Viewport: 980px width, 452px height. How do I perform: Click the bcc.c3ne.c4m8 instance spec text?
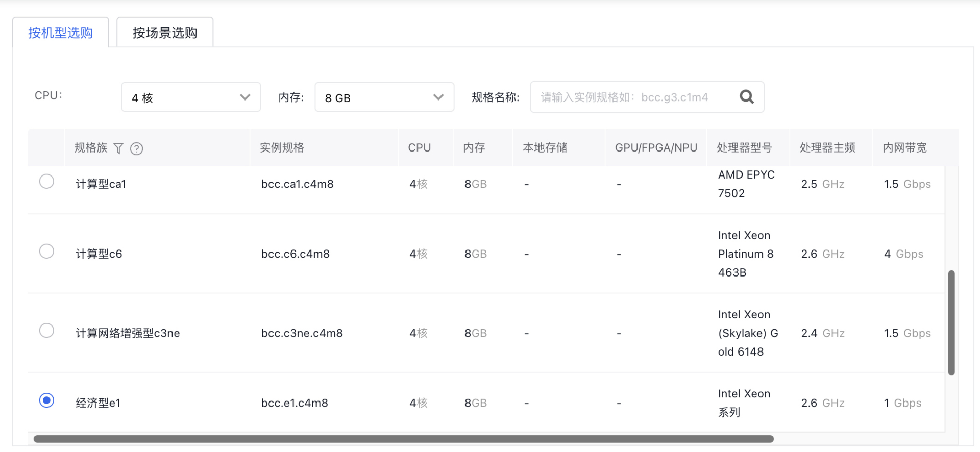pos(302,333)
